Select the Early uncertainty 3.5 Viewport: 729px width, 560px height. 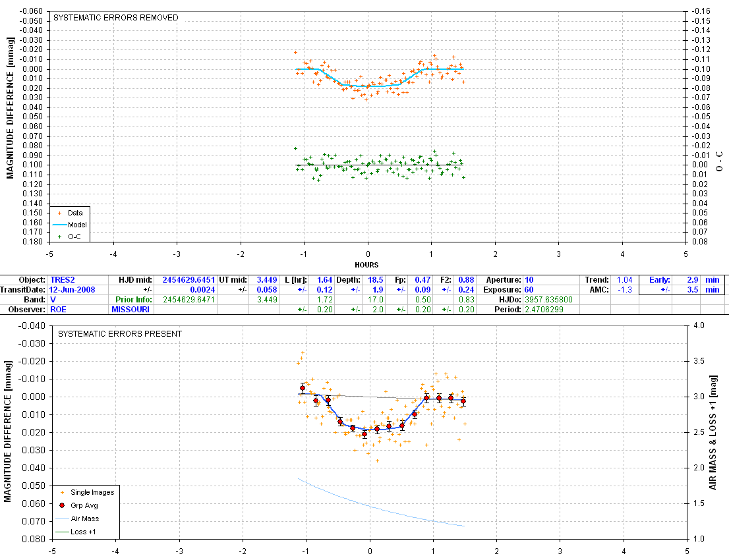coord(693,289)
